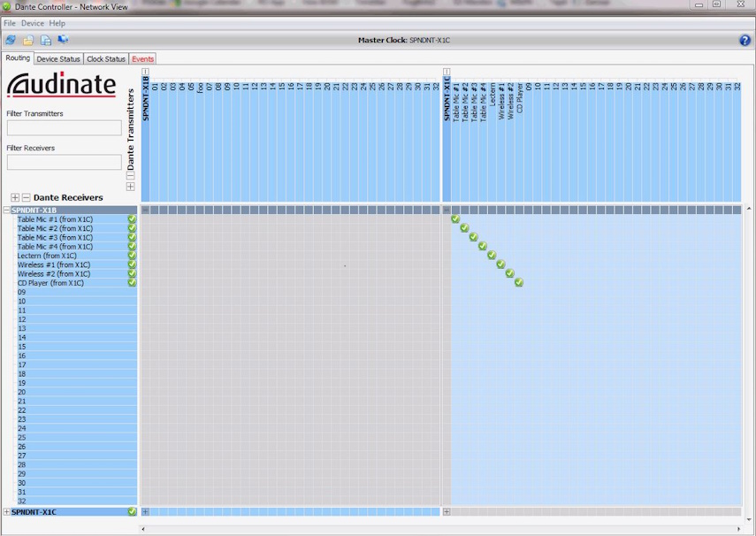This screenshot has height=536, width=756.
Task: Click status icon for SPNDNT-X1C receiver row
Action: [132, 511]
